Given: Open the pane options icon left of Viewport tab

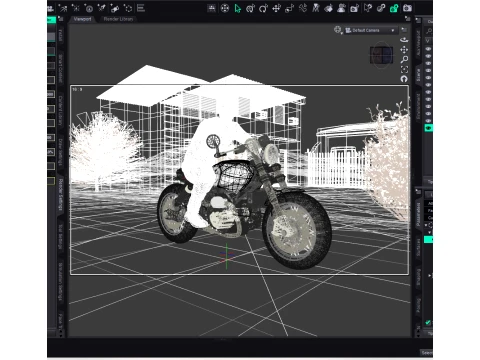Looking at the screenshot, I should (61, 19).
